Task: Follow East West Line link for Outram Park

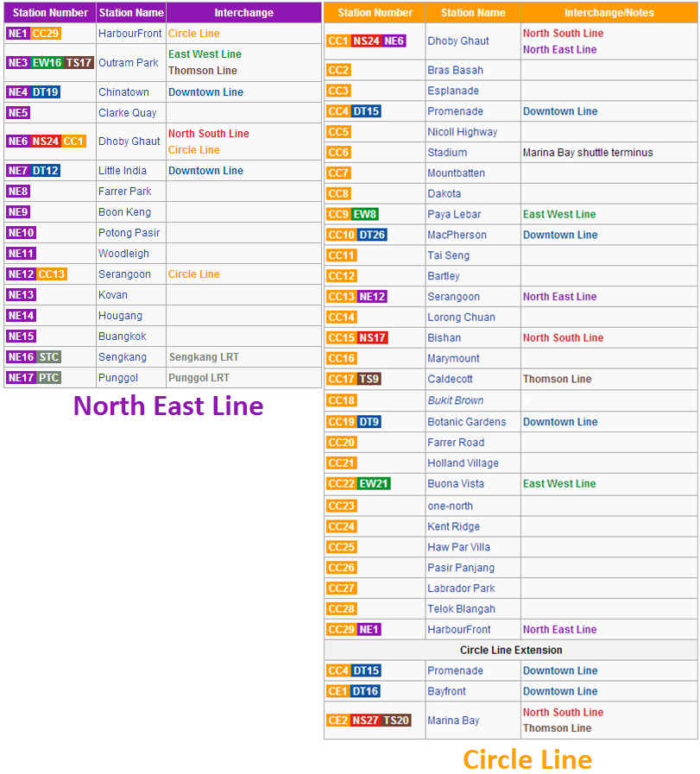Action: (205, 54)
